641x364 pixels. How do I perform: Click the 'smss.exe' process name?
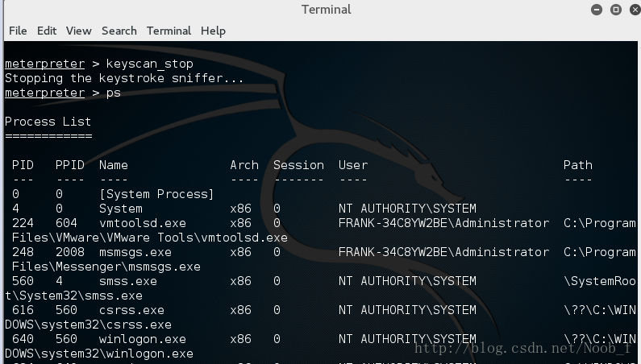128,281
